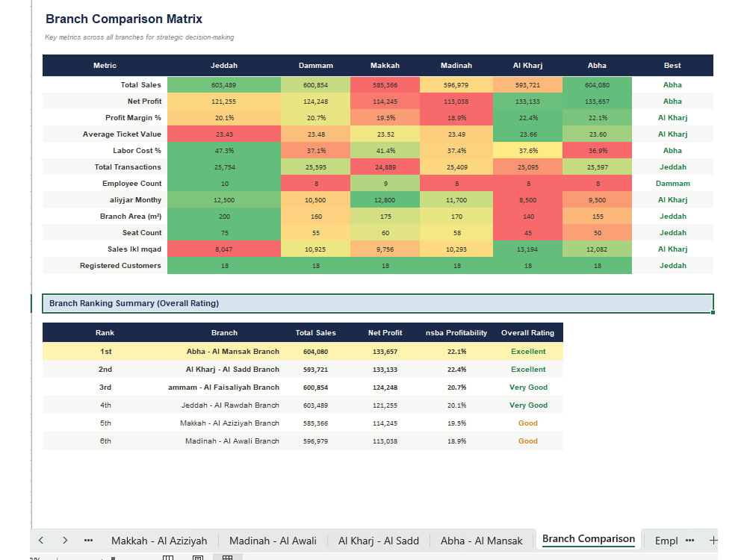747x560 pixels.
Task: Click Very Good rating in 3rd row
Action: coord(528,387)
